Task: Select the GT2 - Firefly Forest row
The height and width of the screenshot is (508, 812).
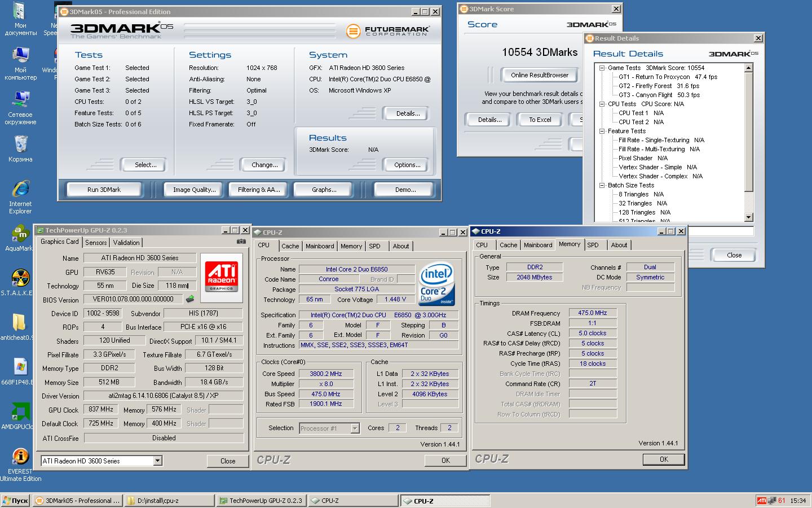Action: [659, 86]
